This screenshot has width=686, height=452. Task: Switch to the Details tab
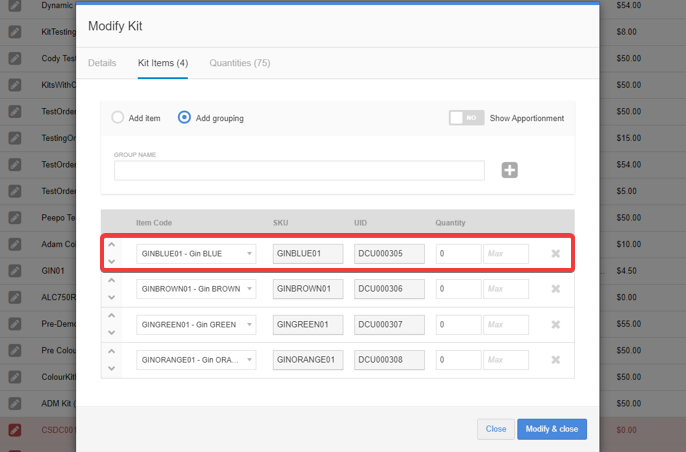[102, 63]
